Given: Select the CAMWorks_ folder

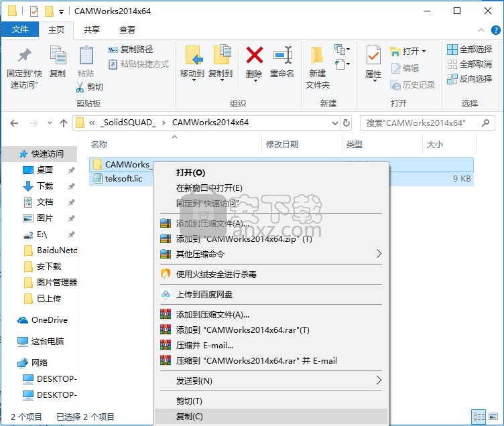Looking at the screenshot, I should (129, 165).
